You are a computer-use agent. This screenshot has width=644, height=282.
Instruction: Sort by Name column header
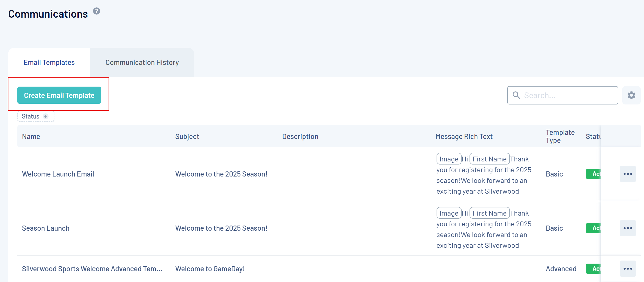click(x=31, y=136)
